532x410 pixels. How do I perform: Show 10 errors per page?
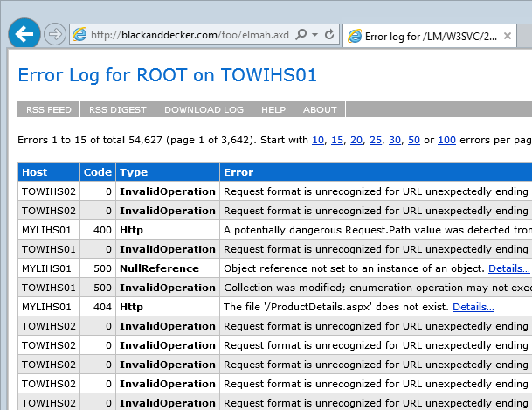coord(318,140)
